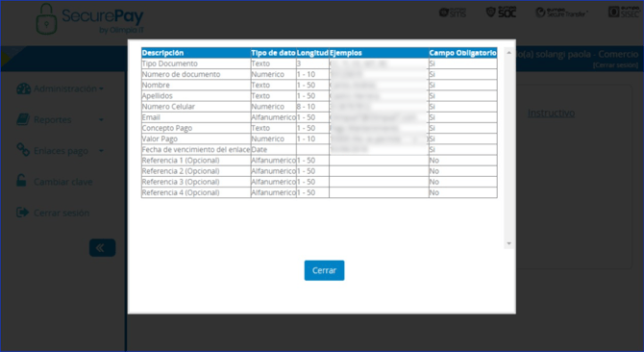Click the Administración dashboard icon
The height and width of the screenshot is (352, 644).
pos(23,88)
